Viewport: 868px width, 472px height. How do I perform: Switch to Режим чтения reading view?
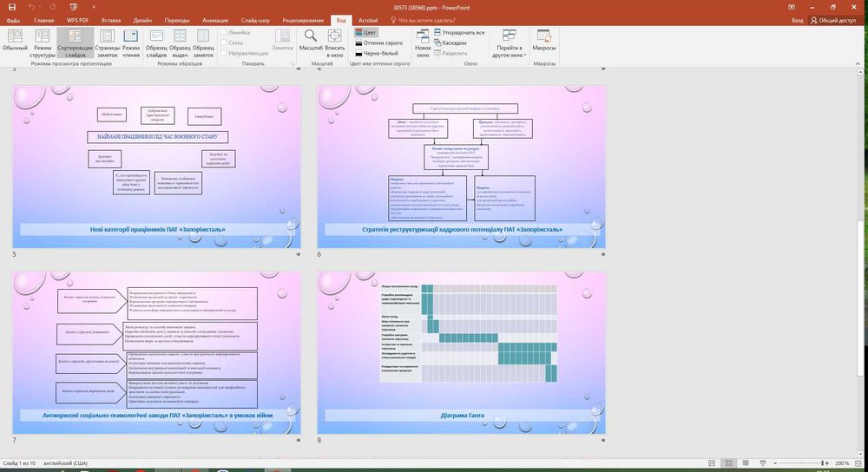point(131,43)
